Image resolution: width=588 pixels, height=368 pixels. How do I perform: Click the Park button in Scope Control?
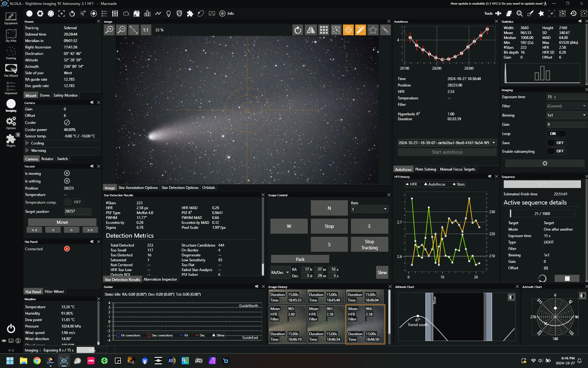pyautogui.click(x=300, y=259)
